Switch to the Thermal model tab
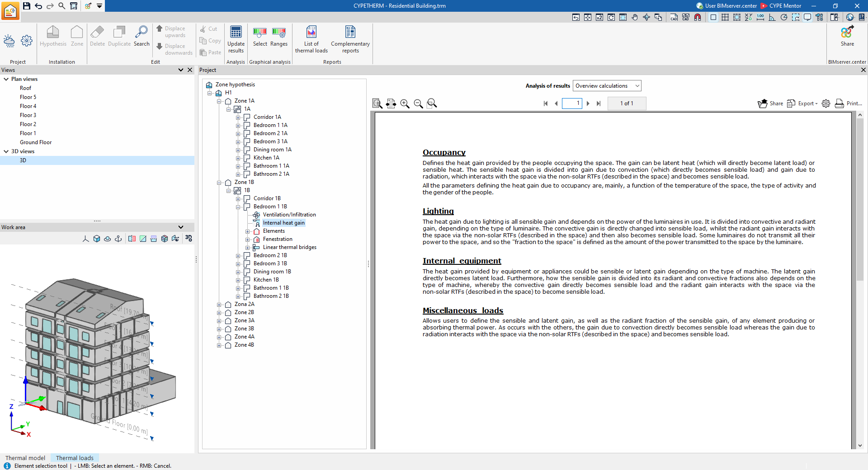 pos(25,458)
